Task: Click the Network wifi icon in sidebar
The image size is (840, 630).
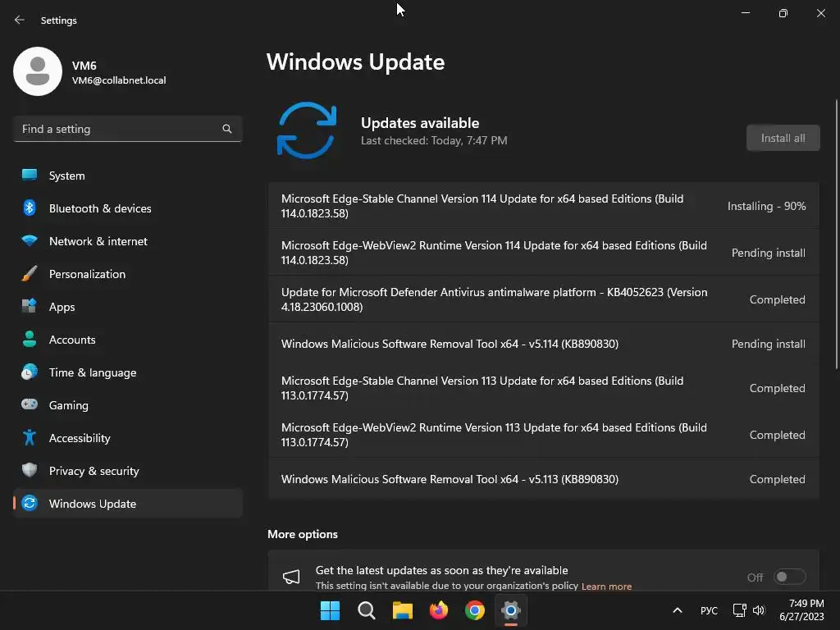Action: [30, 241]
